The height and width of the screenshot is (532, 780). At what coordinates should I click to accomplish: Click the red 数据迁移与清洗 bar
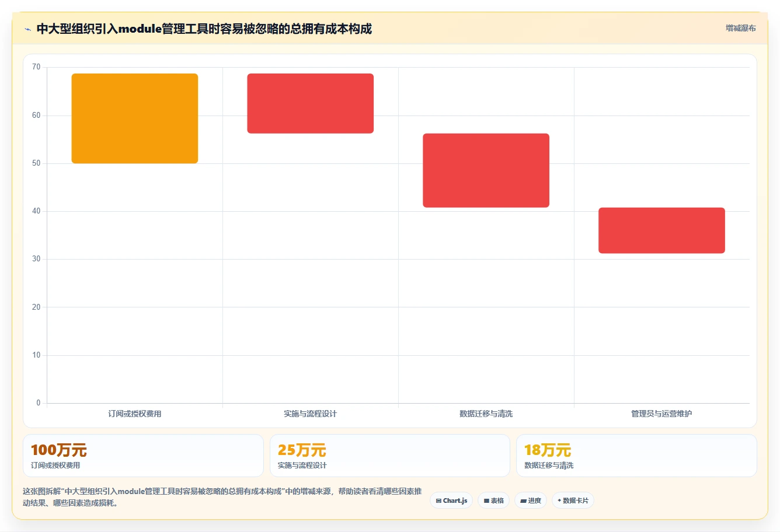pyautogui.click(x=486, y=170)
